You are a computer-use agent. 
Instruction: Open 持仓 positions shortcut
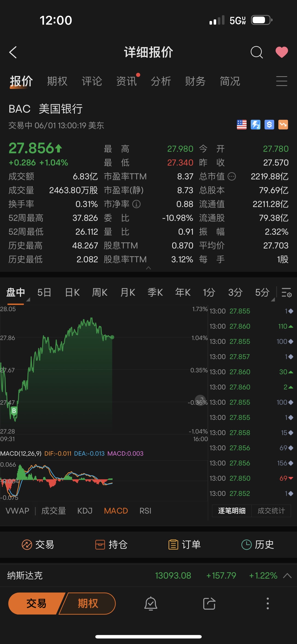point(111,544)
